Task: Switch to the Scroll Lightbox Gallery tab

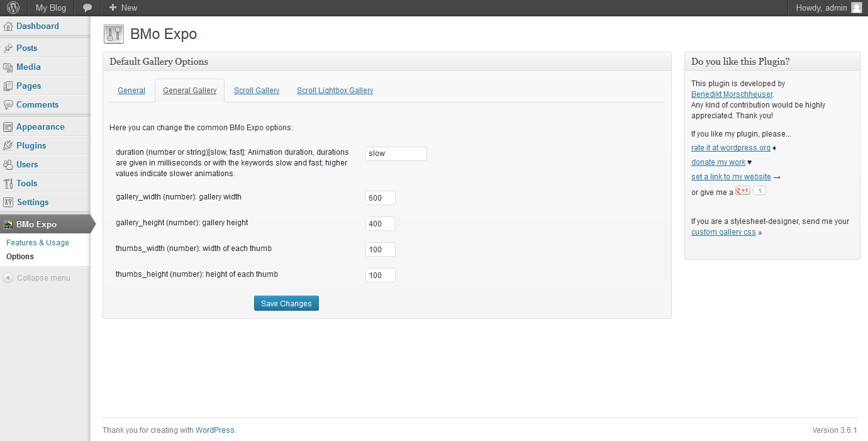Action: (x=335, y=91)
